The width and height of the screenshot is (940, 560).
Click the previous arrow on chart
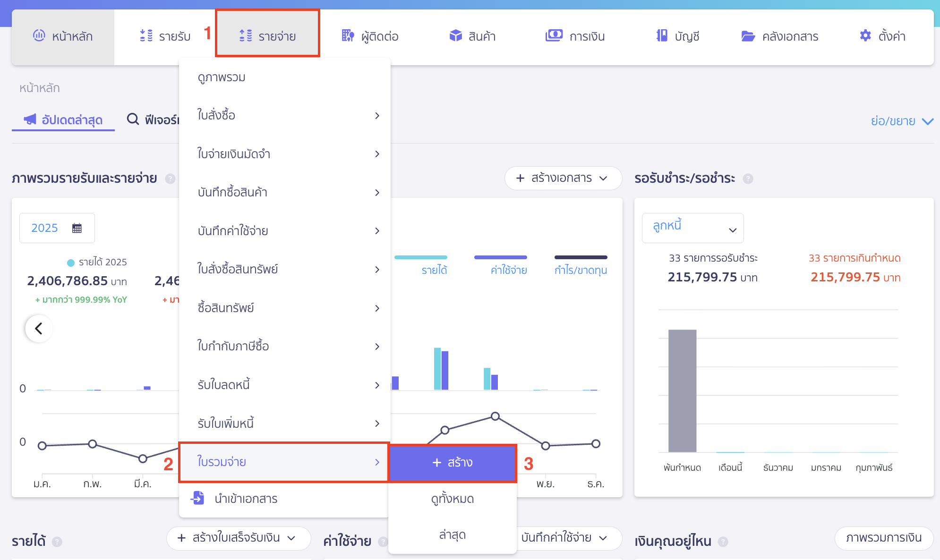pos(39,328)
